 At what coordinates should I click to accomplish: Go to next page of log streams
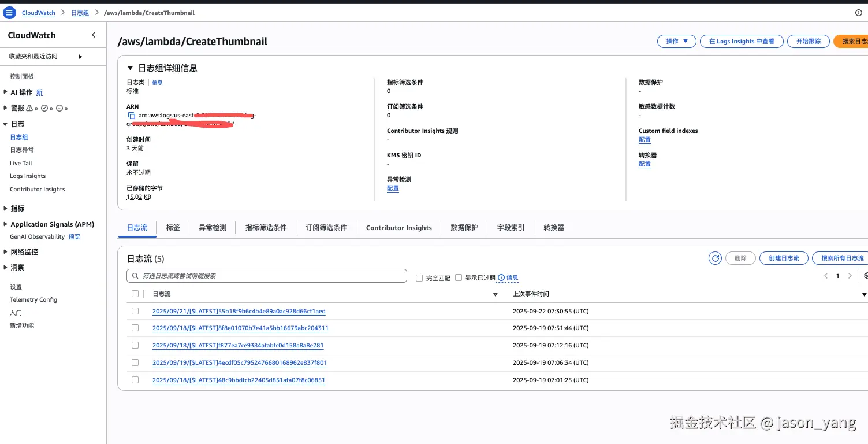(x=850, y=276)
